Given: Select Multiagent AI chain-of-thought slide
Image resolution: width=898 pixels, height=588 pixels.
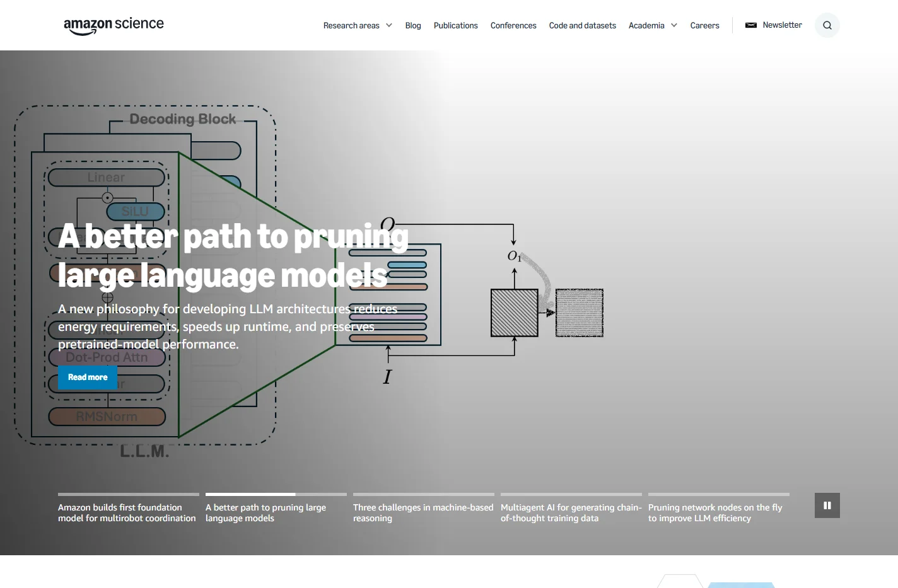Looking at the screenshot, I should 571,512.
